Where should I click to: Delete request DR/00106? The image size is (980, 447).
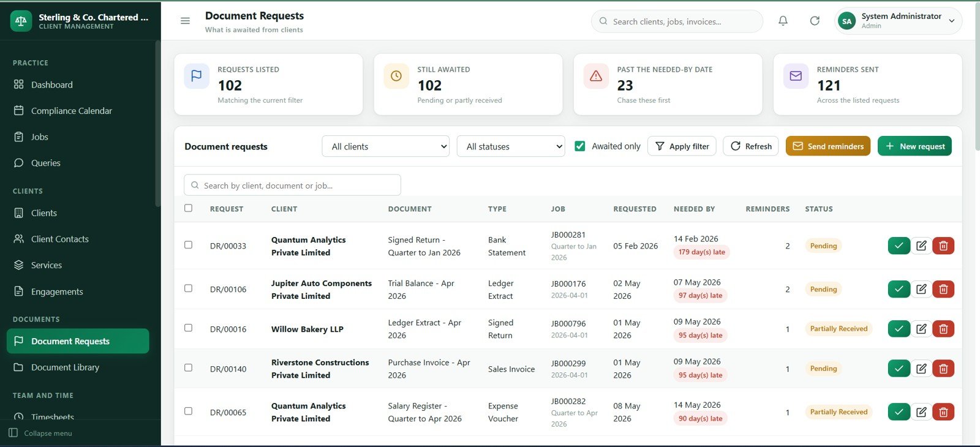pyautogui.click(x=943, y=289)
